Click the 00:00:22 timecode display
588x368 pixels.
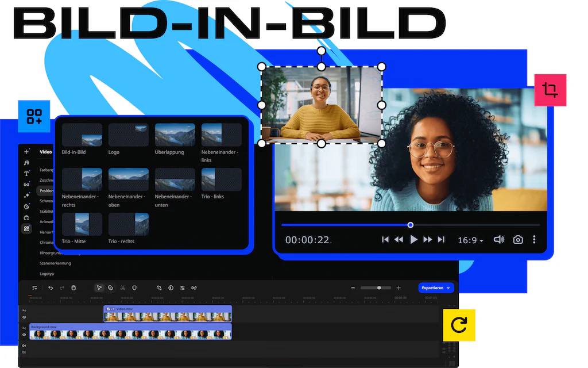307,240
